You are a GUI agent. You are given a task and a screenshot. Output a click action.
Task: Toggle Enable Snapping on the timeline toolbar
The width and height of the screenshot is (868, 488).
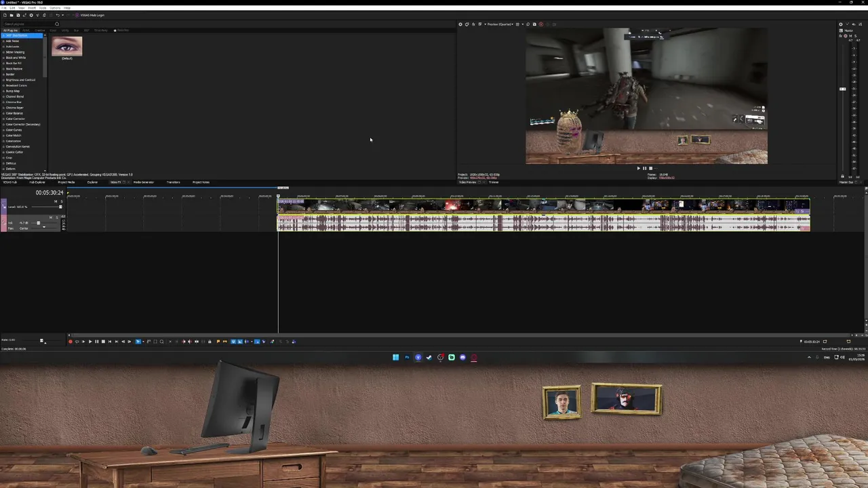point(233,342)
